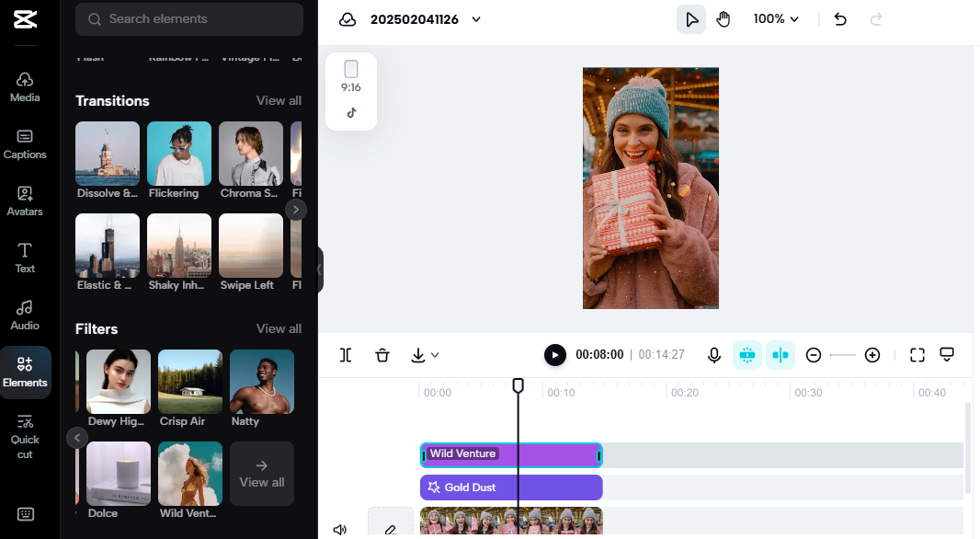Zoom out the timeline with minus
Viewport: 980px width, 539px height.
point(813,355)
